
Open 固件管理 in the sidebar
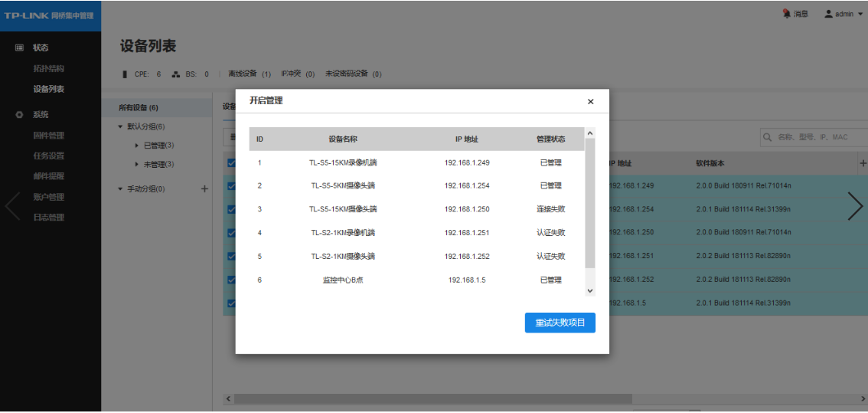[48, 136]
